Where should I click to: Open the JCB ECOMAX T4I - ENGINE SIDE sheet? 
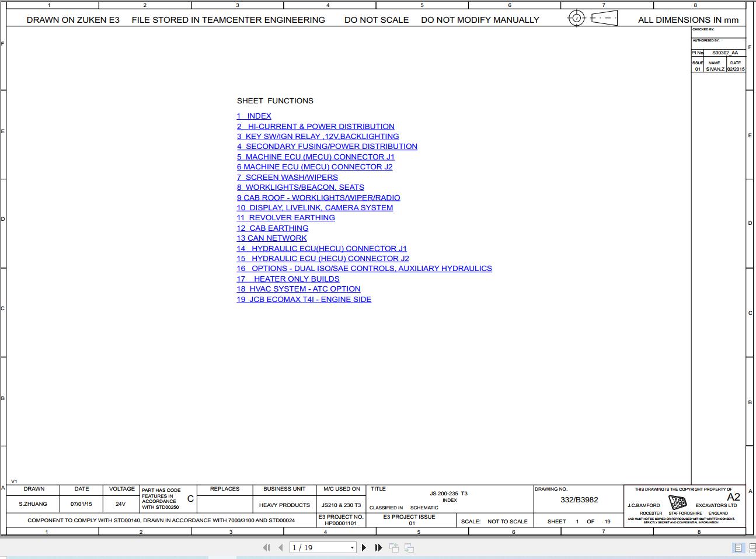coord(304,299)
